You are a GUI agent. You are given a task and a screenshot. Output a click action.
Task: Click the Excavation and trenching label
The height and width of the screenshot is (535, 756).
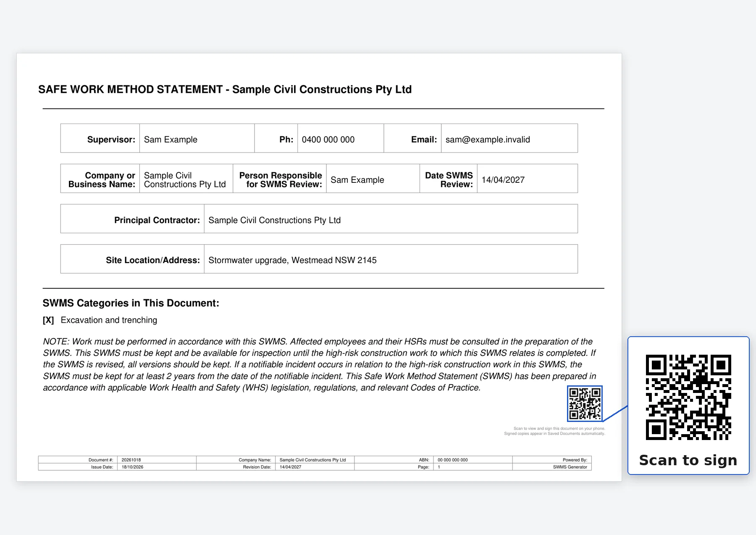109,320
